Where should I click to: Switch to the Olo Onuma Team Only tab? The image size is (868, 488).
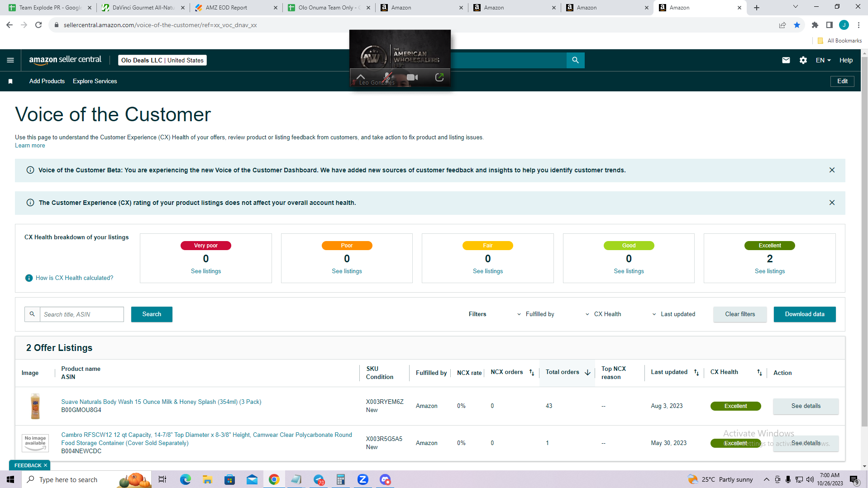pyautogui.click(x=329, y=8)
